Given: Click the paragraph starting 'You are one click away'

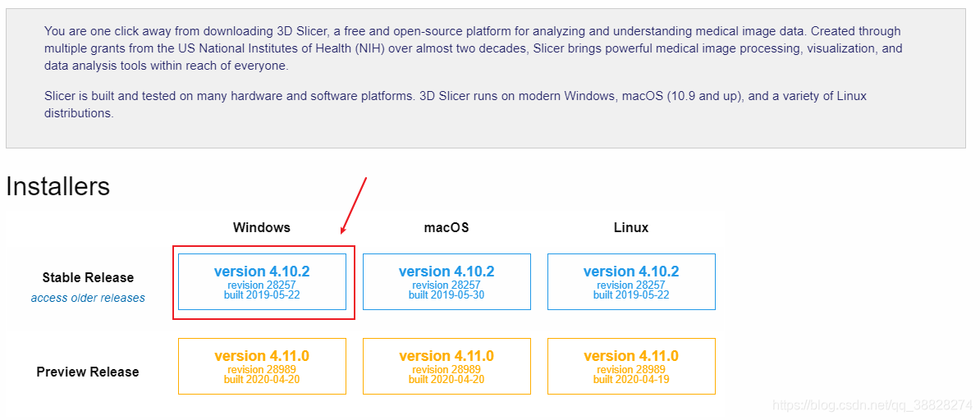Looking at the screenshot, I should [x=473, y=48].
